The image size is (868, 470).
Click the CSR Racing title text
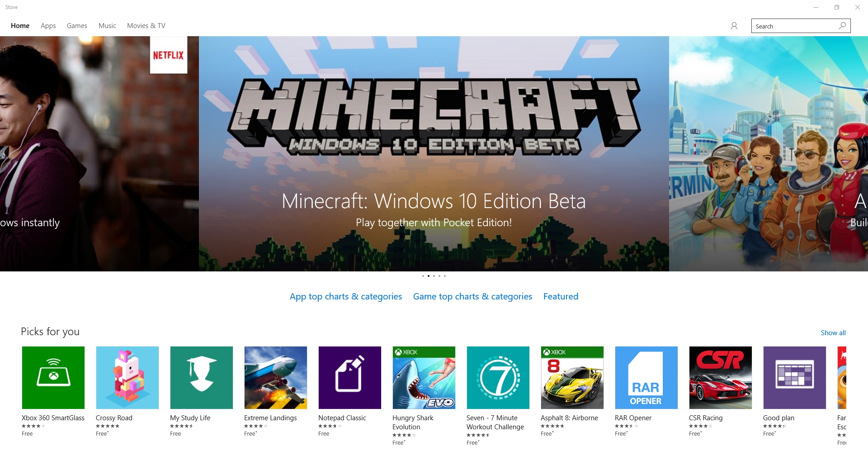(x=706, y=418)
